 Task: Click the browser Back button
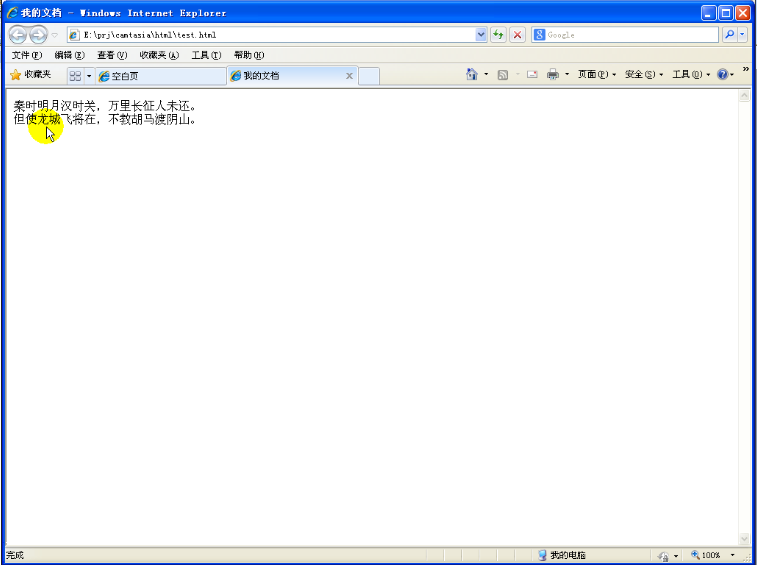coord(17,35)
